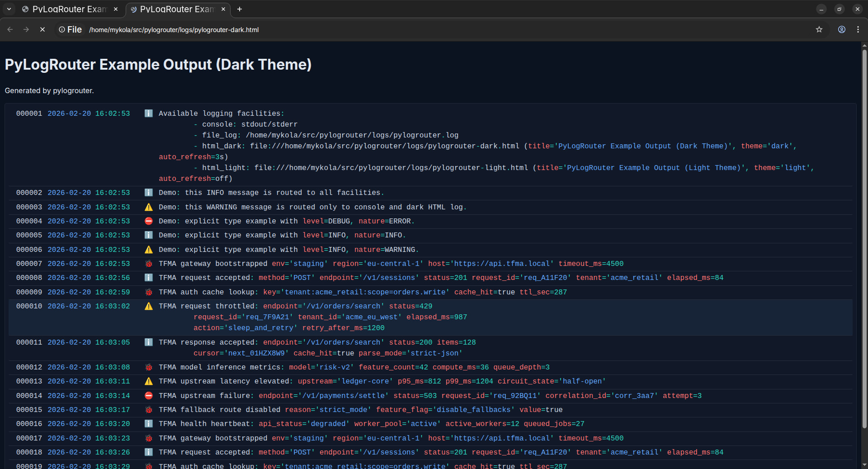This screenshot has height=469, width=868.
Task: Click the error icon on the nature=ERROR demo line
Action: click(148, 221)
